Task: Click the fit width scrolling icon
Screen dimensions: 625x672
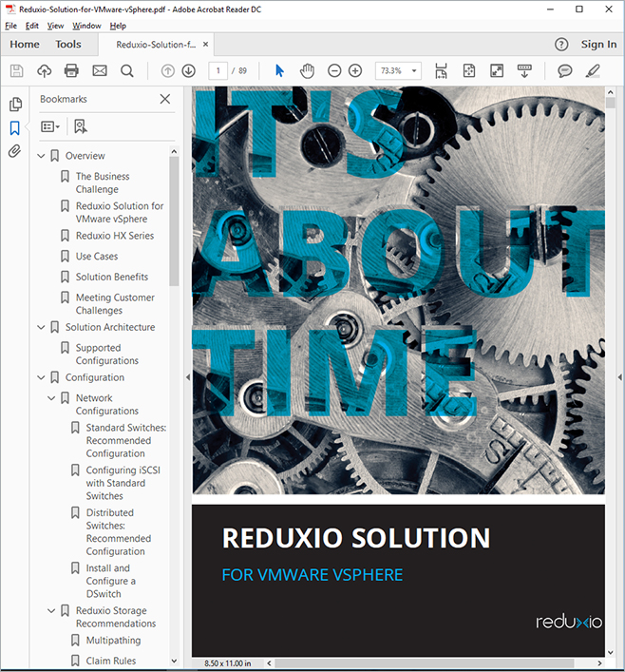Action: click(x=442, y=70)
